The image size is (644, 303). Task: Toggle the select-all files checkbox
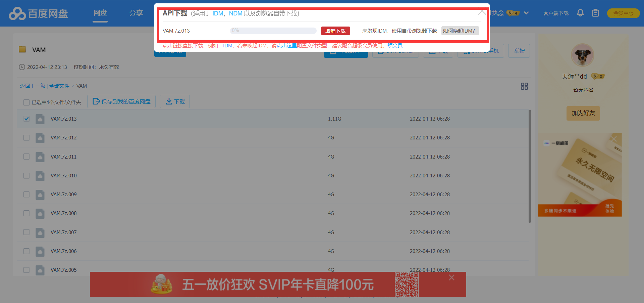coord(26,102)
